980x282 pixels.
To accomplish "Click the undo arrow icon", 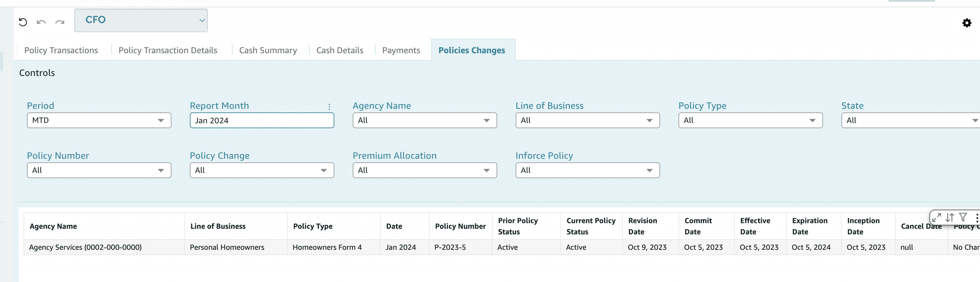I will (41, 22).
